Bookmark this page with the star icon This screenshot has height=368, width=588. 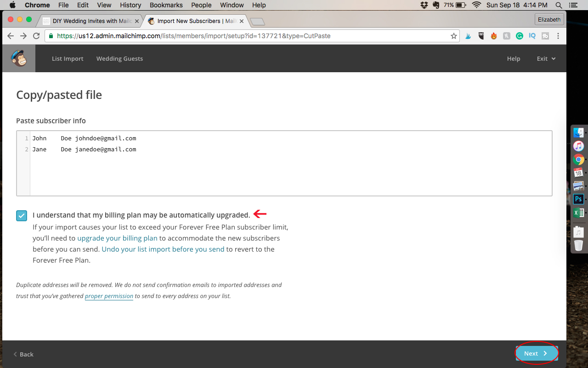click(454, 36)
